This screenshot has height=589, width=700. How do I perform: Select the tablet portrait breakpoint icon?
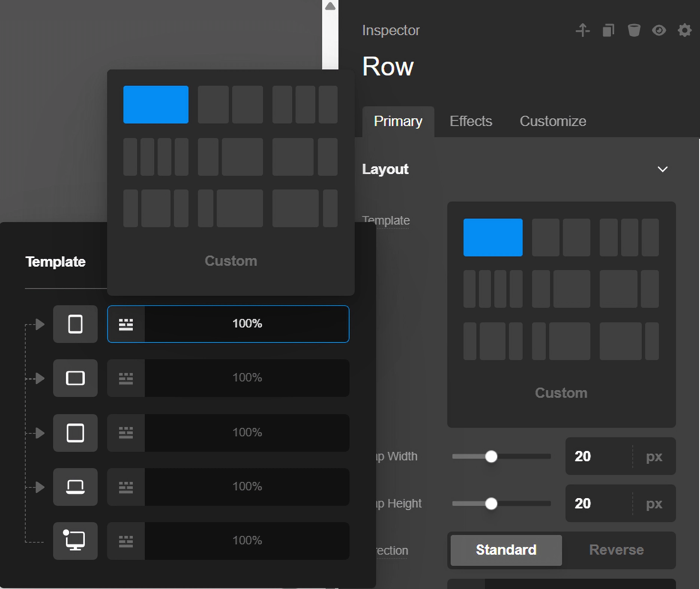point(75,433)
